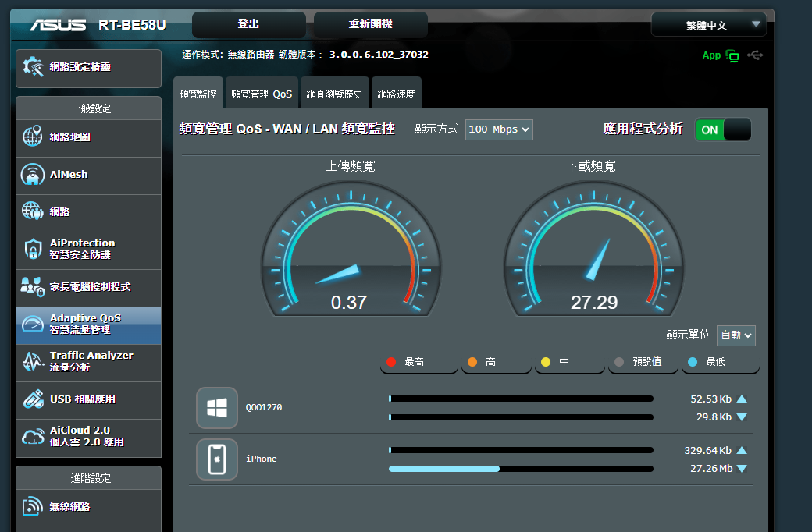Click the Q001270 upload bandwidth bar
This screenshot has height=532, width=812.
[x=521, y=399]
